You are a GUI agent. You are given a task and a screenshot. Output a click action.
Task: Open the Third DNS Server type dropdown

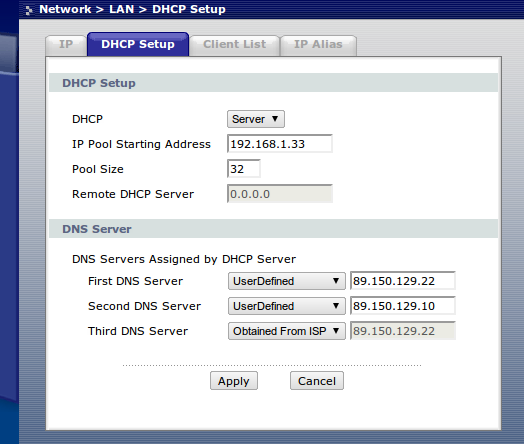(287, 331)
